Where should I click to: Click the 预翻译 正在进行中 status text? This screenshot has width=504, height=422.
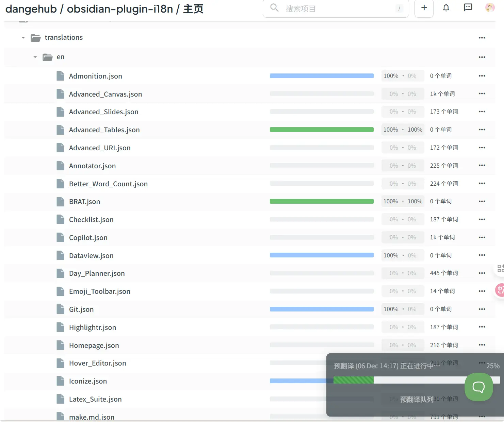(x=387, y=366)
